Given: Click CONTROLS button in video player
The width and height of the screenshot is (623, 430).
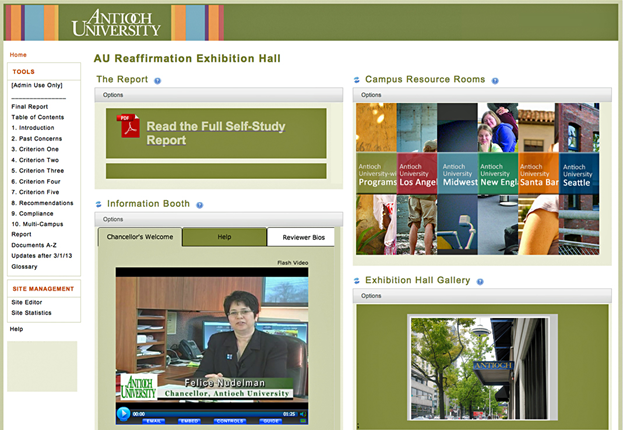Looking at the screenshot, I should tap(230, 421).
